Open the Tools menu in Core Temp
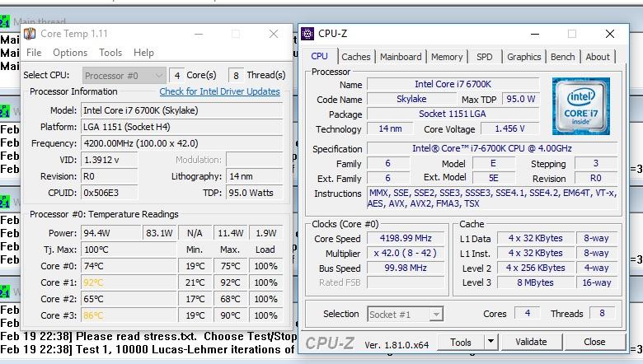Viewport: 643px width, 364px height. tap(110, 53)
